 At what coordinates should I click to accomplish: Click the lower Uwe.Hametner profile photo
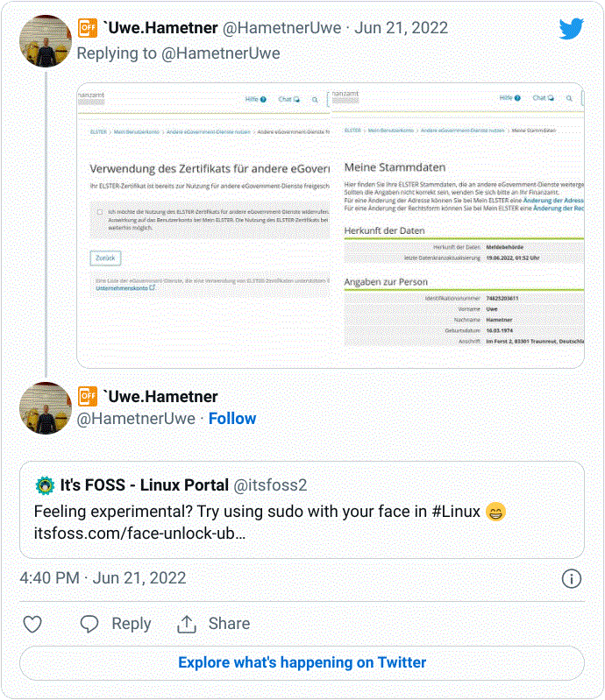(46, 408)
